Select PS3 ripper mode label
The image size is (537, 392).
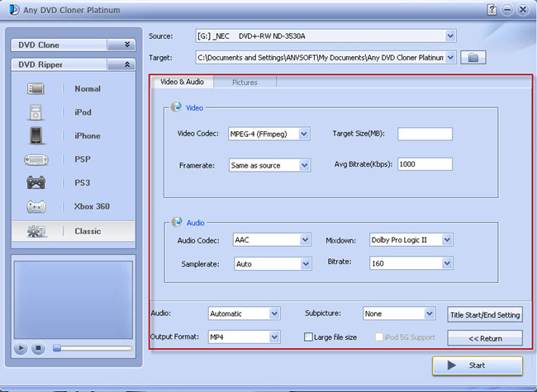[x=82, y=182]
